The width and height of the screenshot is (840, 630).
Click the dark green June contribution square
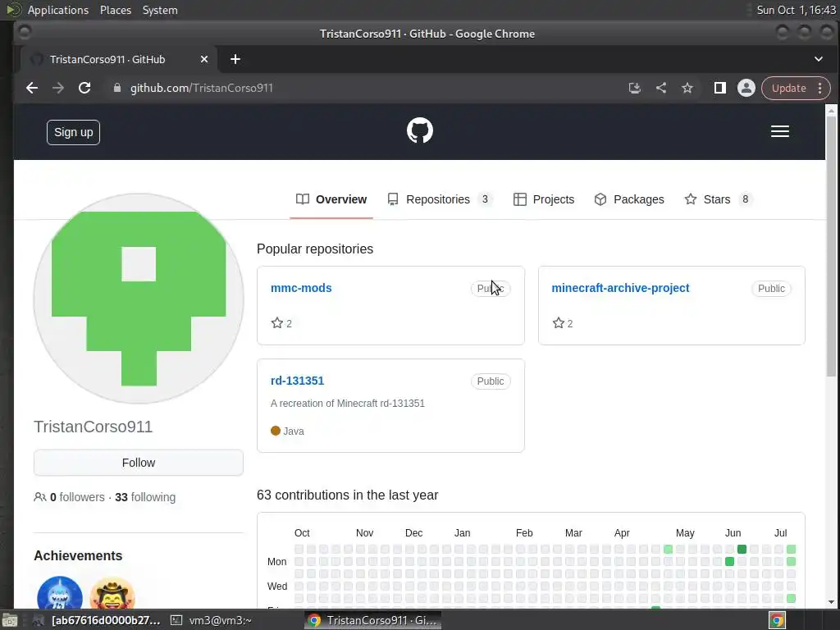click(x=742, y=549)
